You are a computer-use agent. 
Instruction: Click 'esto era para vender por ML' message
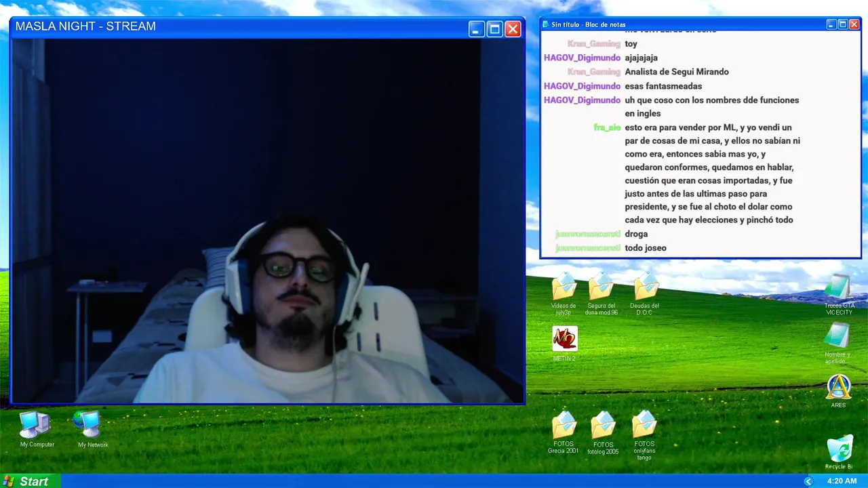712,174
